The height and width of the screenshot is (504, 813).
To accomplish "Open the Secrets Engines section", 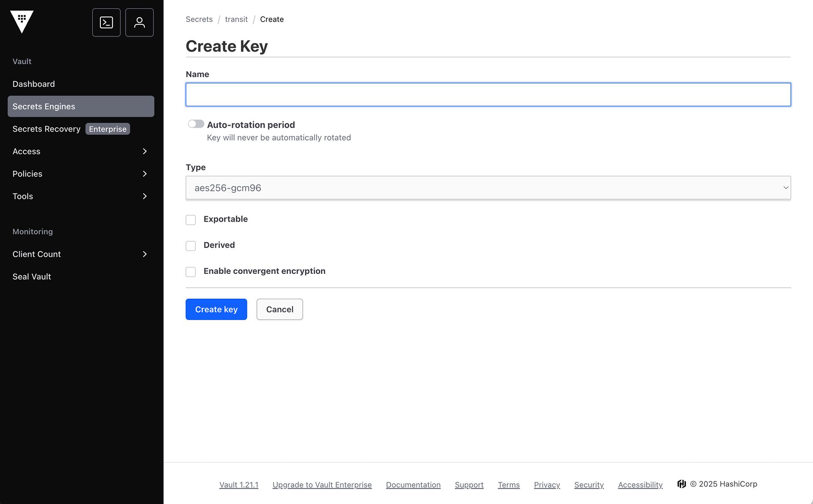I will point(44,106).
